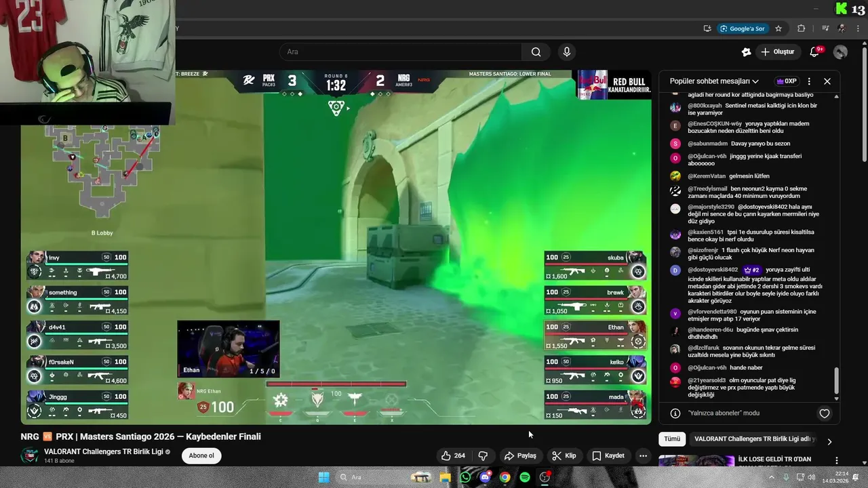This screenshot has height=488, width=868.
Task: Click the YouTube search Ara field
Action: 400,52
